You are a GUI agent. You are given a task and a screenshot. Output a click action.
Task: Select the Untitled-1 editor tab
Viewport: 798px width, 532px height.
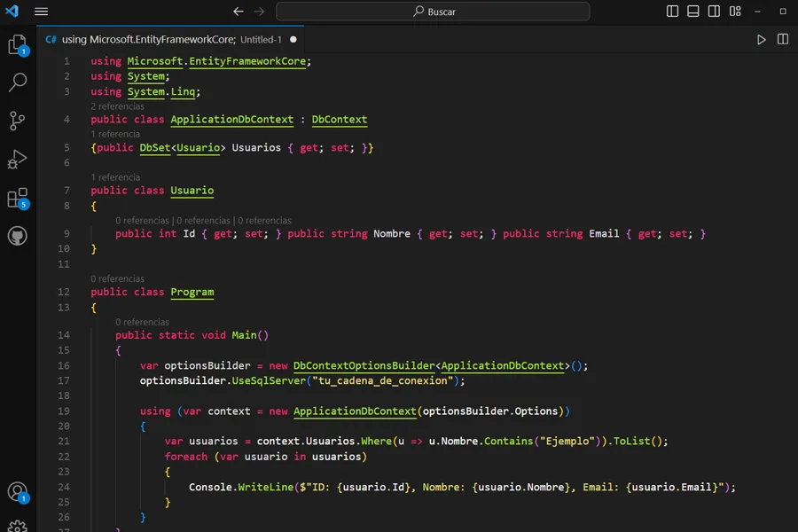170,39
